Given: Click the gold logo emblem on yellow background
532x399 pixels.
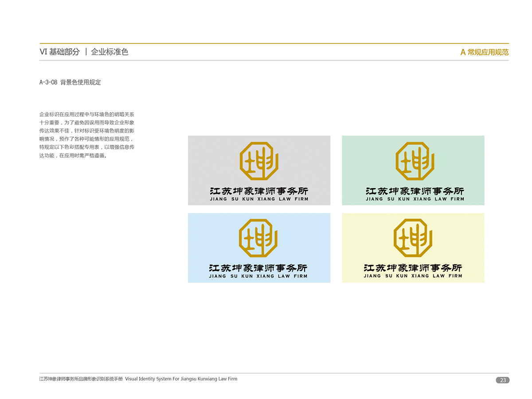Looking at the screenshot, I should (x=413, y=238).
